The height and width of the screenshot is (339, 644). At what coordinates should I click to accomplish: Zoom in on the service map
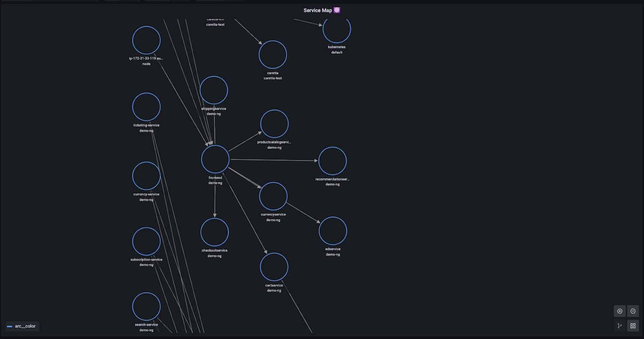coord(620,311)
